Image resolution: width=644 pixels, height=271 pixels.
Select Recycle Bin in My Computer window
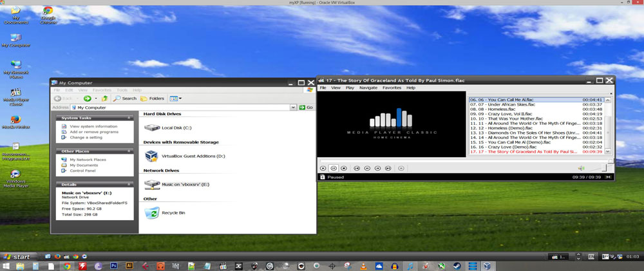point(165,212)
